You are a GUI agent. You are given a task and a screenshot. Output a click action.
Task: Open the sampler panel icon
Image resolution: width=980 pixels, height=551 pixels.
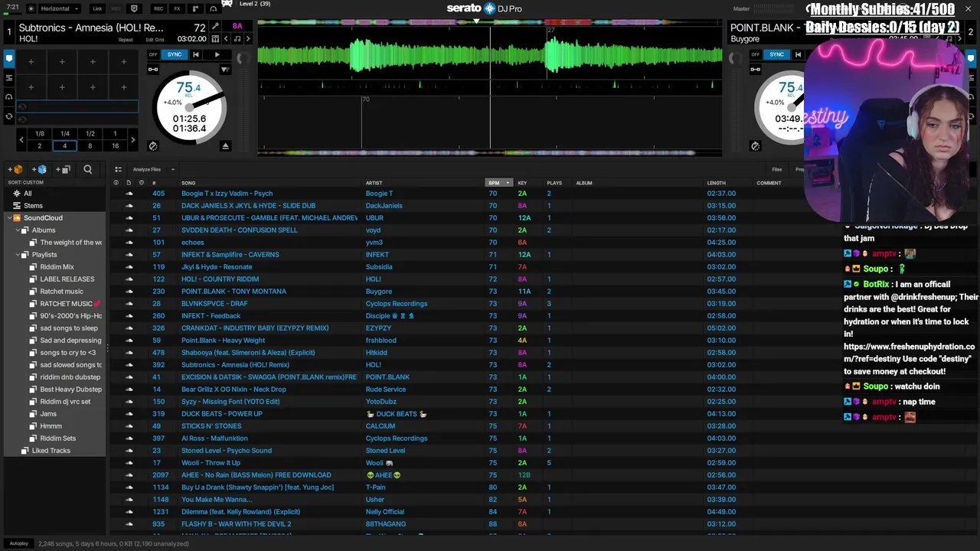coord(194,8)
